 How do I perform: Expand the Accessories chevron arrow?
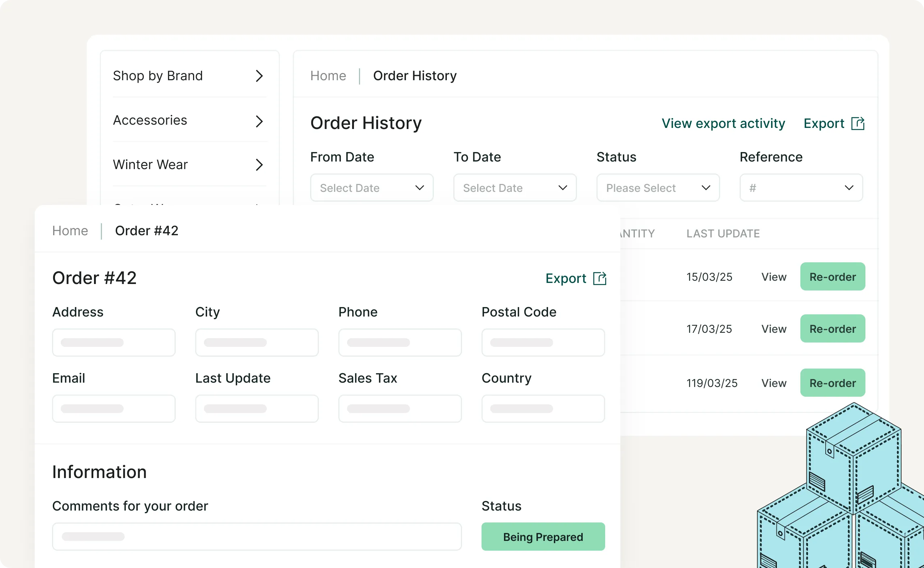coord(259,121)
